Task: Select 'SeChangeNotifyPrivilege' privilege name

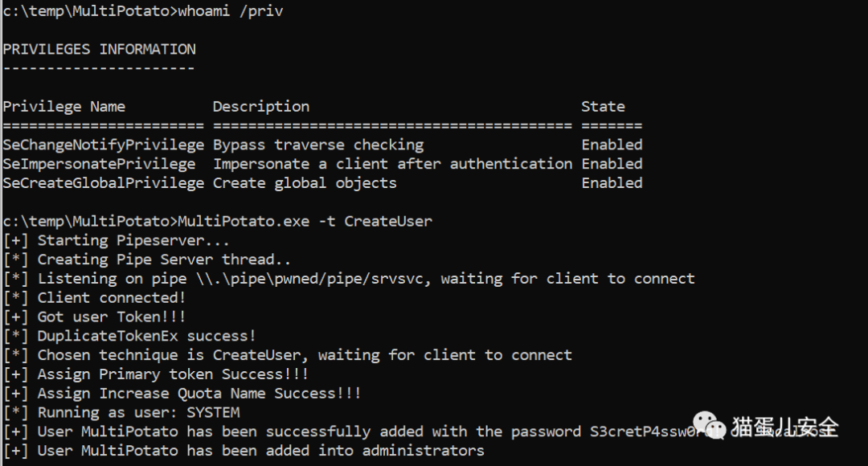Action: pyautogui.click(x=104, y=145)
